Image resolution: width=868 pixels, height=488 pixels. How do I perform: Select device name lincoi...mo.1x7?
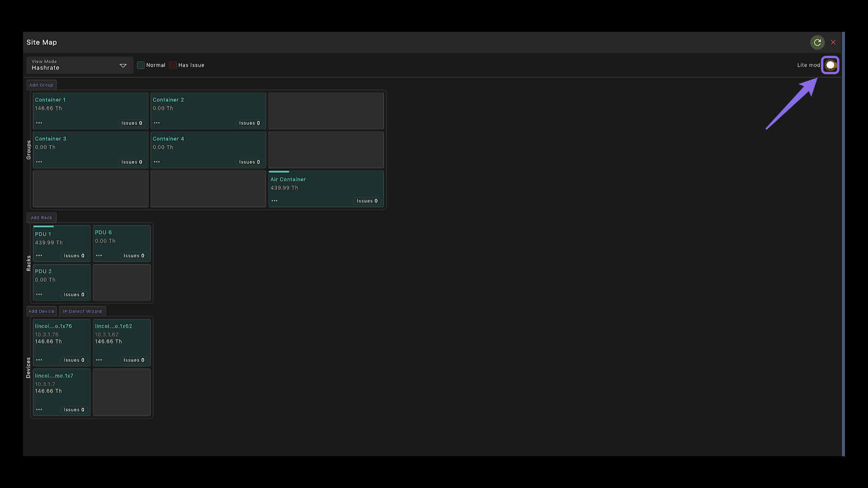(54, 376)
